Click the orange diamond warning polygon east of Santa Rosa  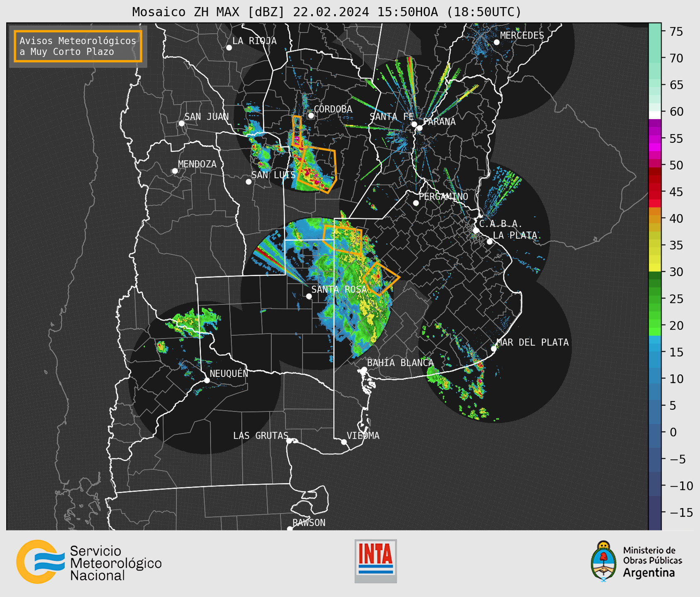coord(381,279)
